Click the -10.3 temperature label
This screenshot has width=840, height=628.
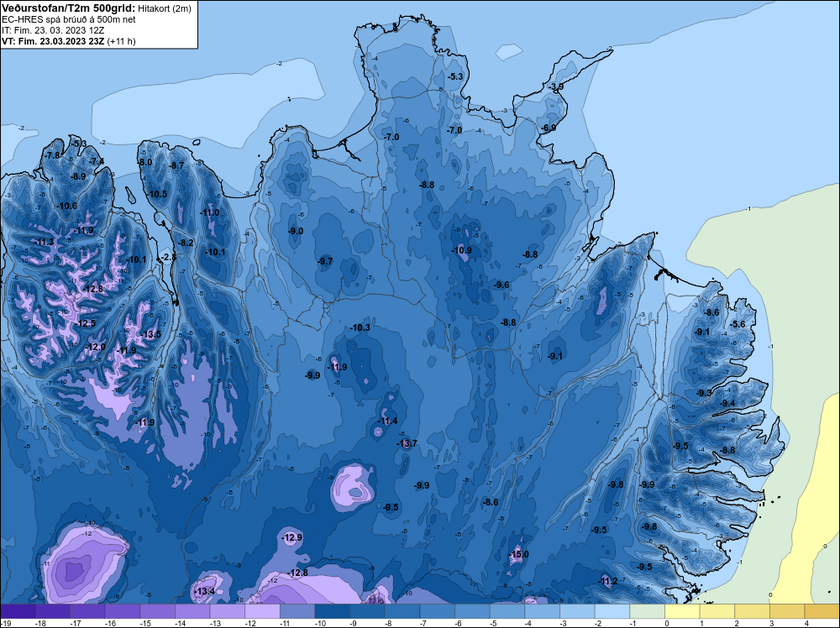pyautogui.click(x=360, y=327)
